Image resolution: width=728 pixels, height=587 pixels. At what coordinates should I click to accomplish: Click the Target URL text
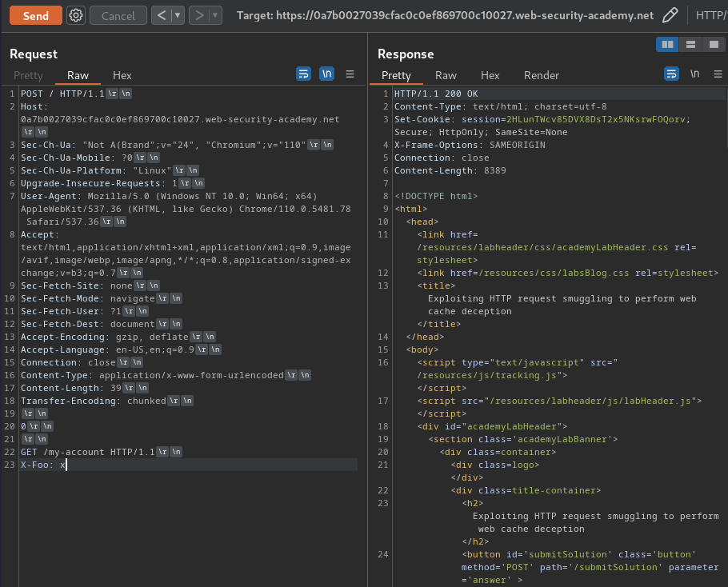coord(445,15)
